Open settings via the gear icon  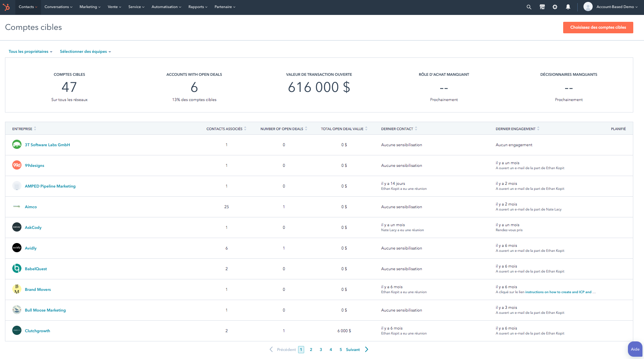coord(555,7)
